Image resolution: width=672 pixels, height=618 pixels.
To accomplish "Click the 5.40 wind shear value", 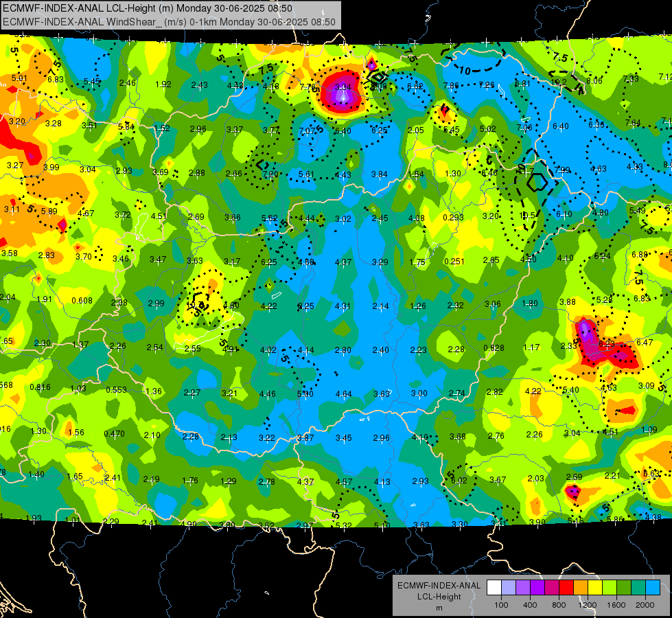I will click(571, 390).
